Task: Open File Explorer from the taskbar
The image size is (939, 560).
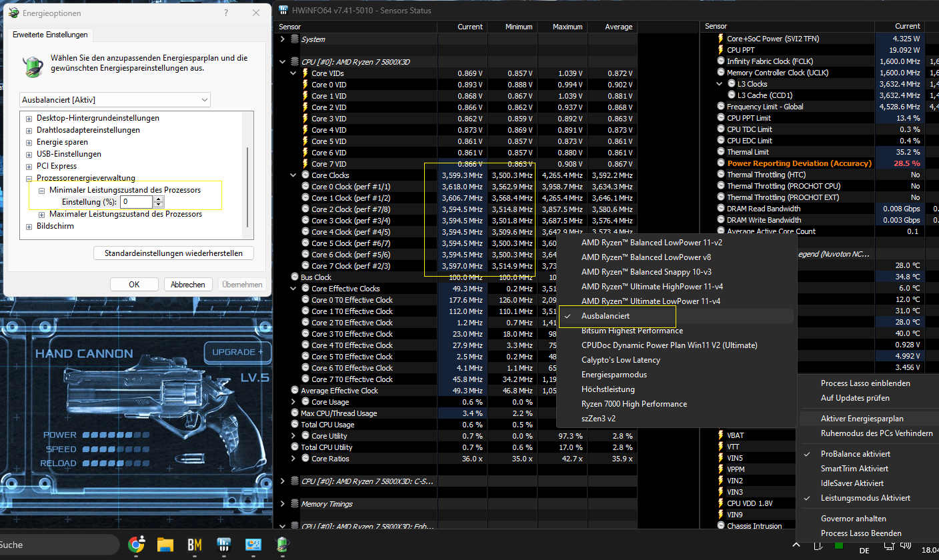Action: point(165,545)
